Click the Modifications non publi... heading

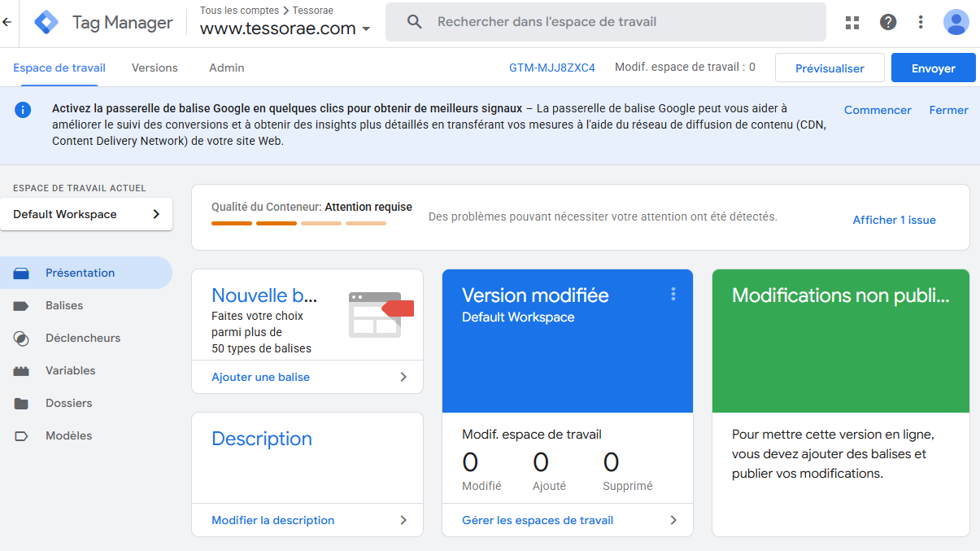(841, 295)
